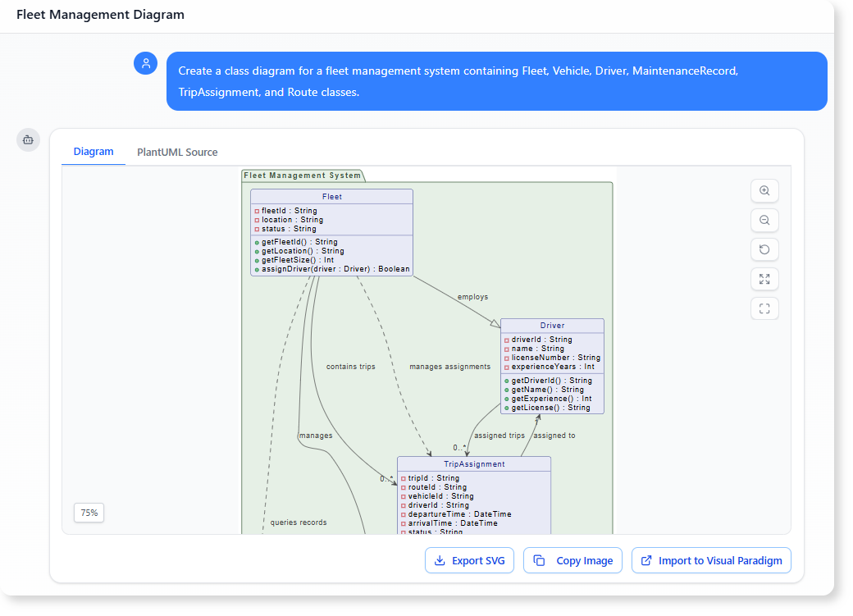Click the robot assistant icon on the left
The image size is (853, 616).
(28, 139)
